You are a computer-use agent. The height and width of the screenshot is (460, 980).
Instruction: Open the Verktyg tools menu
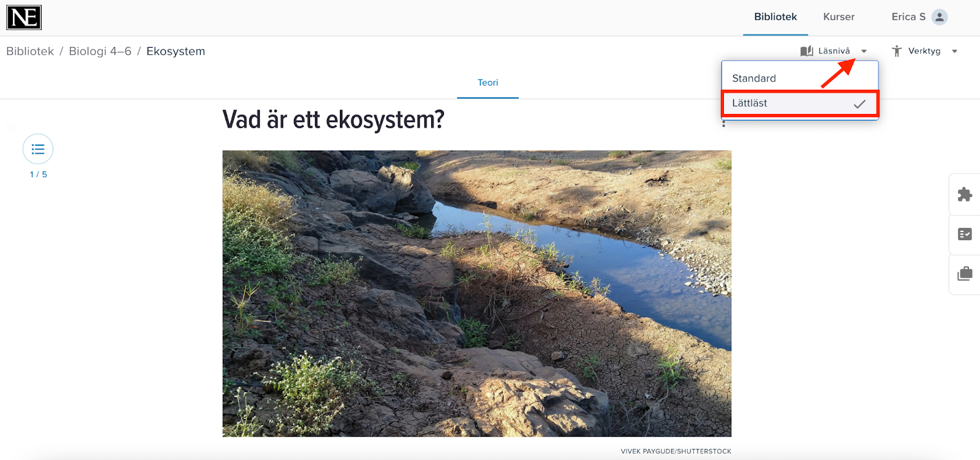(924, 51)
